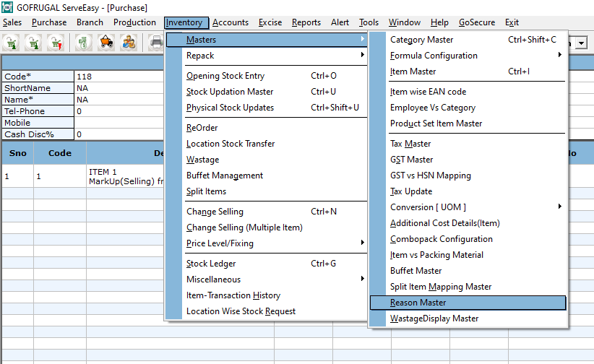
Task: Open the Accounts menu
Action: (x=231, y=22)
